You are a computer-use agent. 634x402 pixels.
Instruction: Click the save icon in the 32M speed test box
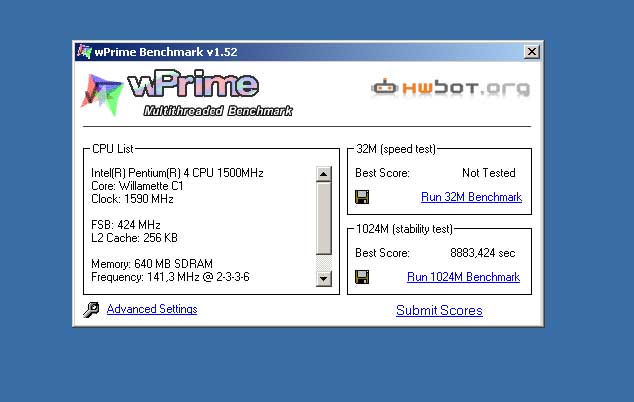362,197
